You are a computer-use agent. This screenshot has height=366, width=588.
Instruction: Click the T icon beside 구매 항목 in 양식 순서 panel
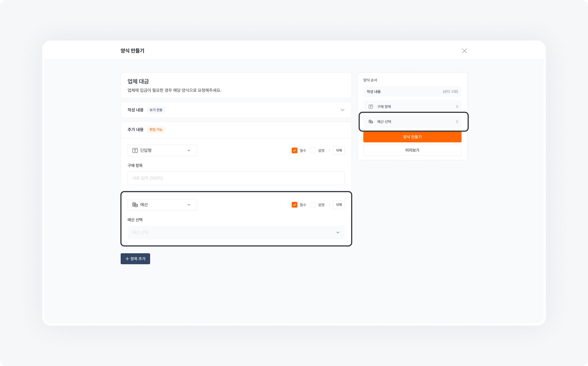coord(371,106)
